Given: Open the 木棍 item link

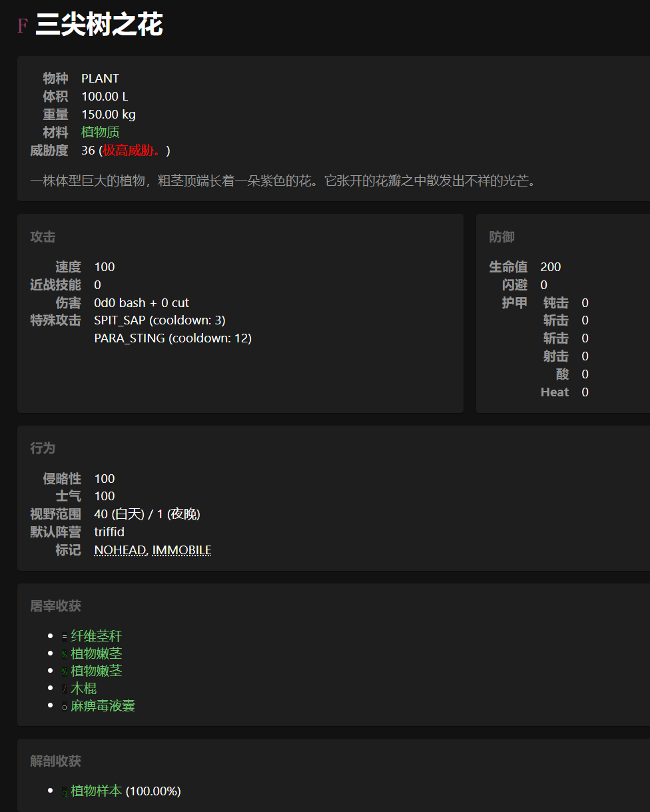Looking at the screenshot, I should click(x=84, y=688).
